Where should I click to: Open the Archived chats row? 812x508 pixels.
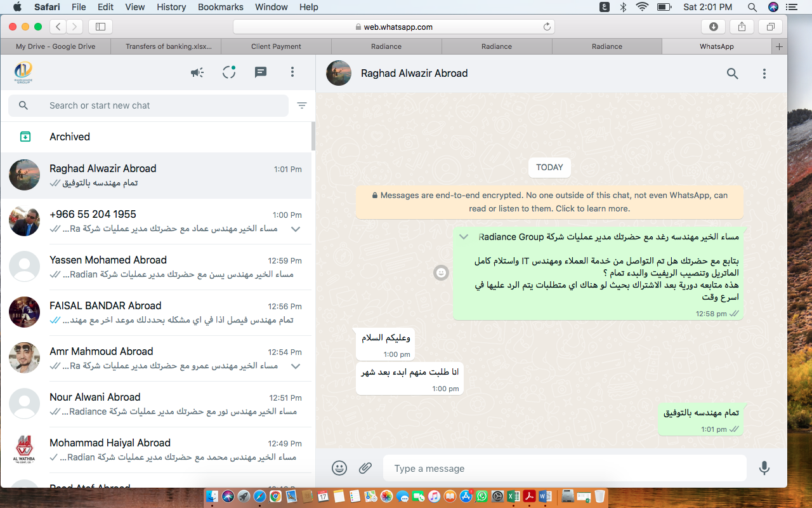tap(155, 137)
